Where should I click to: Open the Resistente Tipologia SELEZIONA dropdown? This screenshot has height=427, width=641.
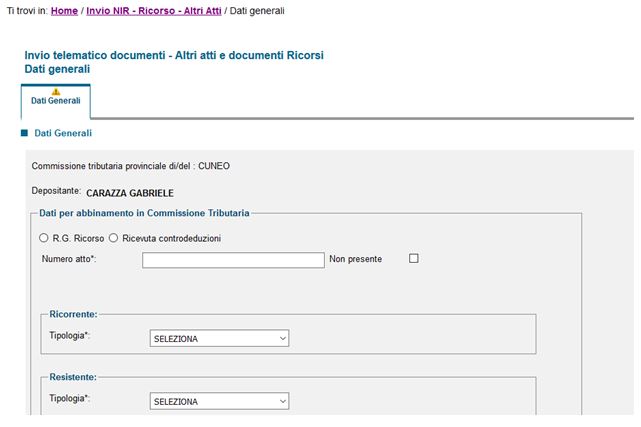click(x=219, y=401)
